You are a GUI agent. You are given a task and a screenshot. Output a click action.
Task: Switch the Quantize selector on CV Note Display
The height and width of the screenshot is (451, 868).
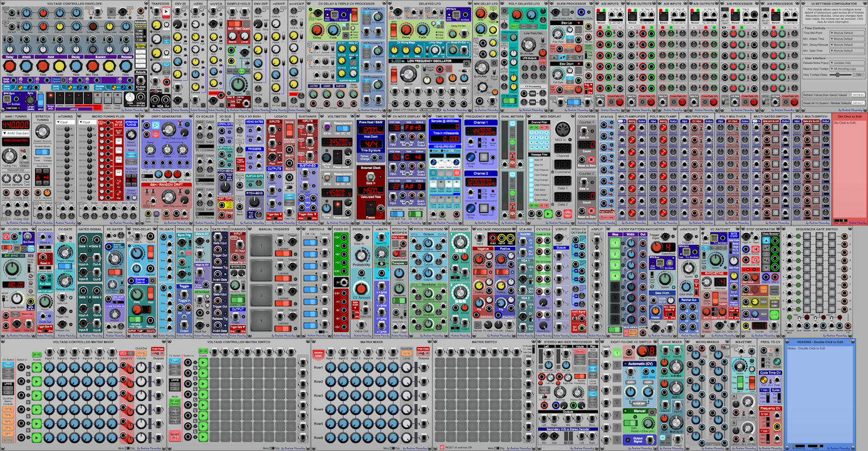click(x=397, y=214)
